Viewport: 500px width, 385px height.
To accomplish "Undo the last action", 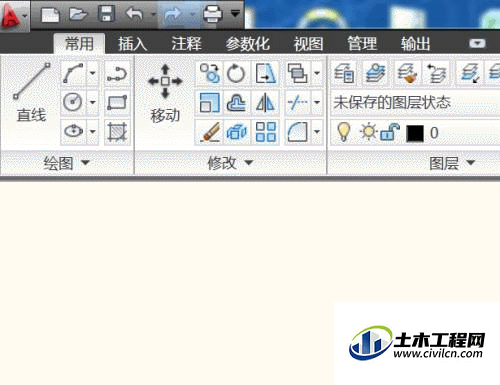I will click(135, 15).
